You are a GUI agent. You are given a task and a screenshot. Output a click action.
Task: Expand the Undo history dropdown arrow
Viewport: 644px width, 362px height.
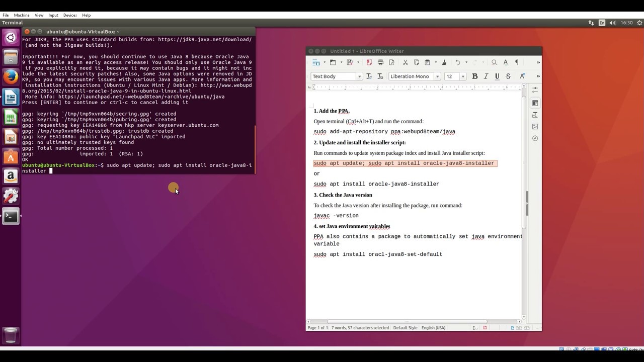point(466,62)
